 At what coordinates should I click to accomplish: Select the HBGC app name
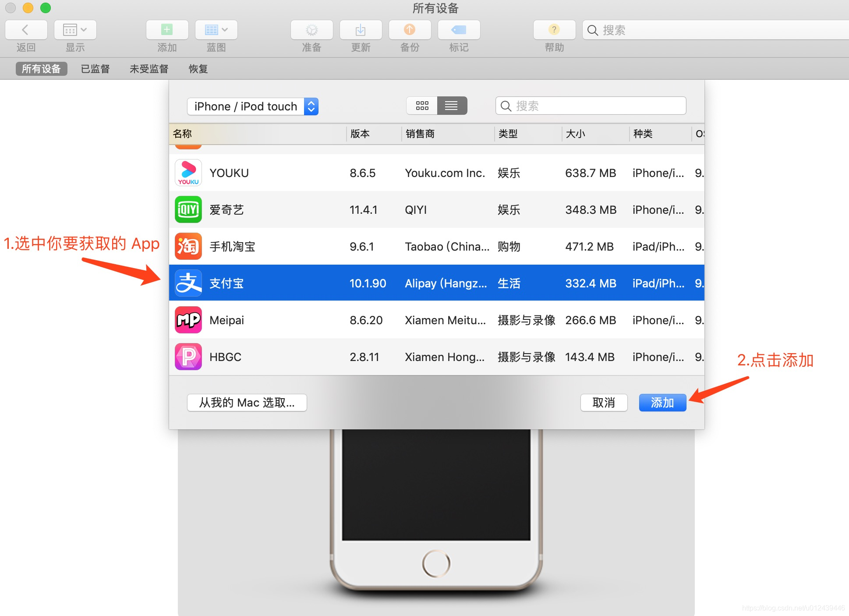tap(225, 357)
